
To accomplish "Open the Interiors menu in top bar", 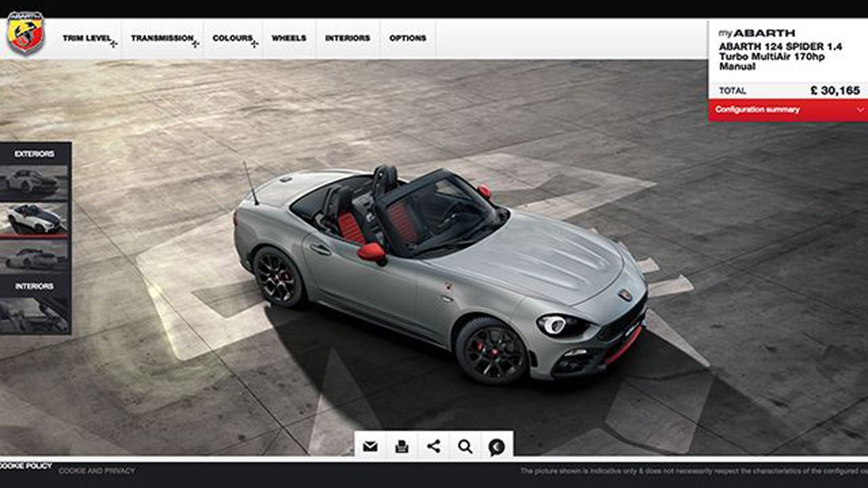I will pos(347,38).
